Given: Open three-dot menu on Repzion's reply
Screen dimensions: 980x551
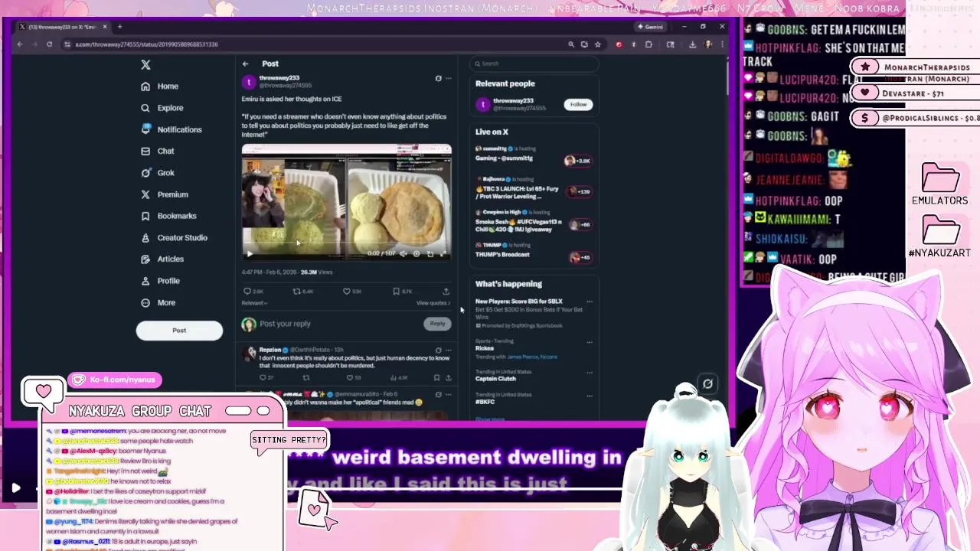Looking at the screenshot, I should [x=449, y=350].
